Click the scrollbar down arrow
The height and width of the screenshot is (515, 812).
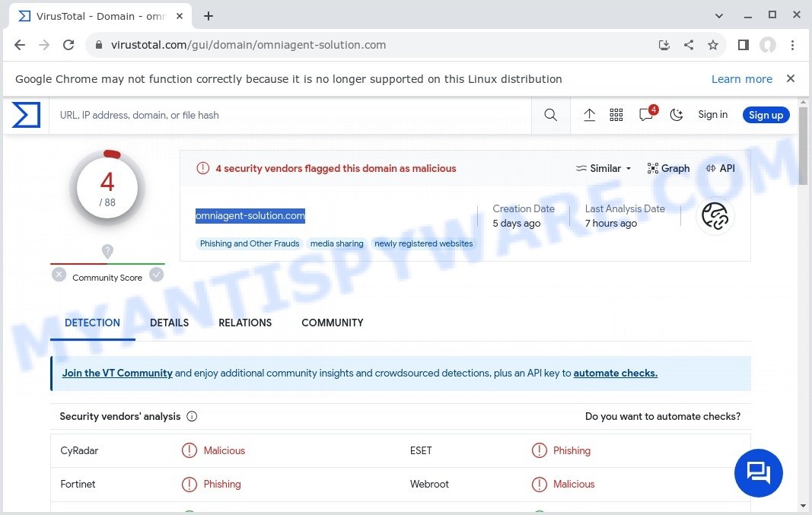[803, 506]
